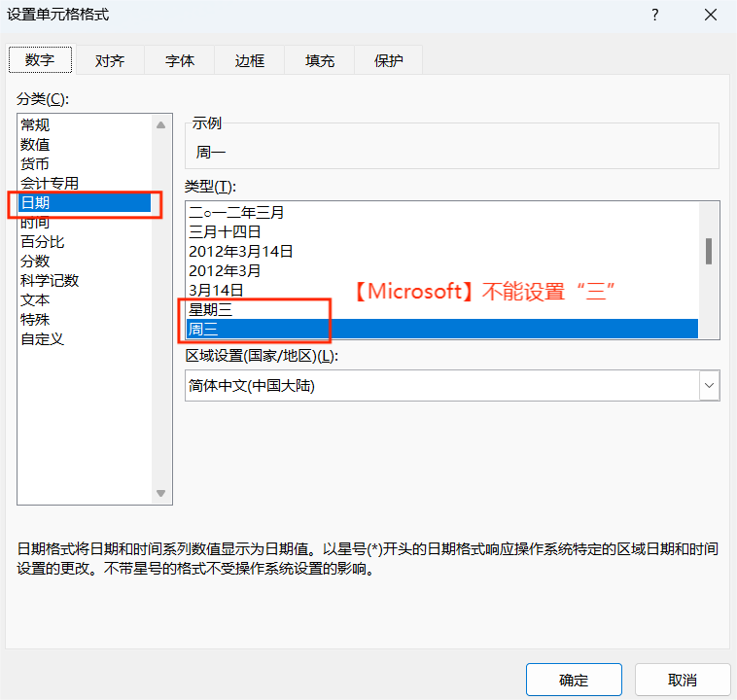Image resolution: width=737 pixels, height=700 pixels.
Task: Select 常规 in category list
Action: [35, 125]
